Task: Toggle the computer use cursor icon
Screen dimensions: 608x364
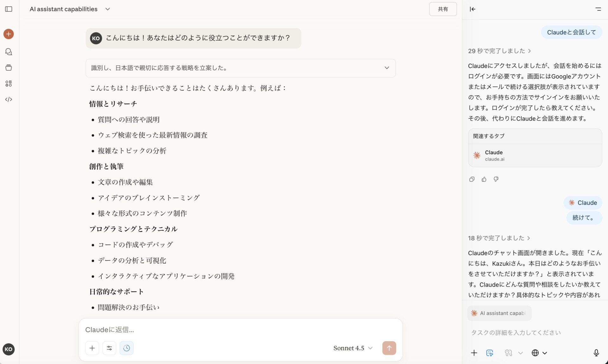Action: click(x=490, y=353)
